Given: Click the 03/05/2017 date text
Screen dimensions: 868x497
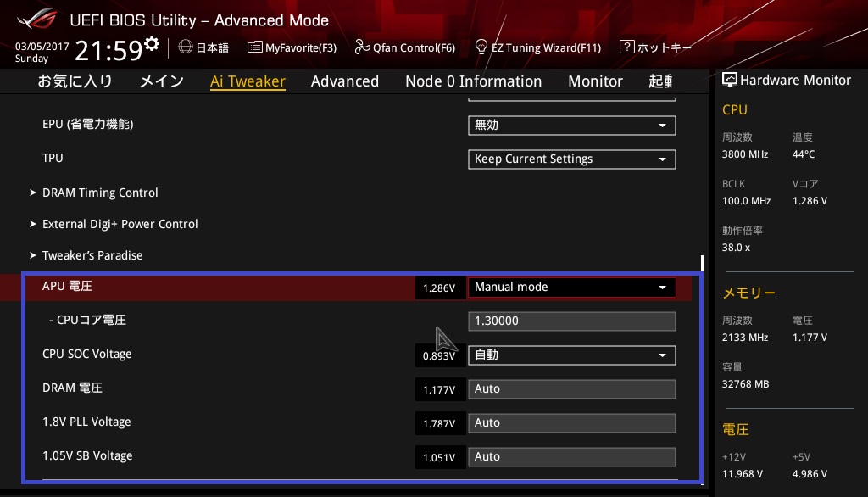Looking at the screenshot, I should point(42,47).
